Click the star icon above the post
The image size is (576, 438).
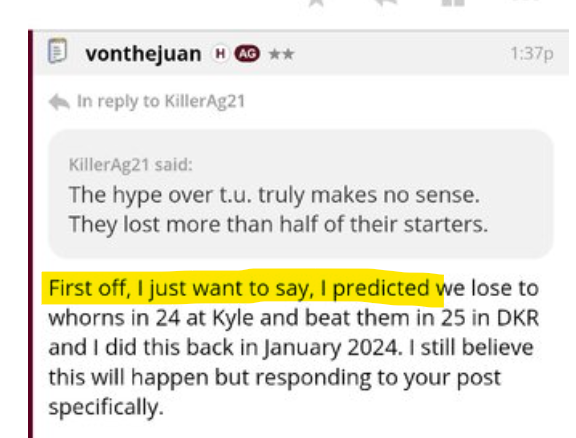[x=316, y=3]
